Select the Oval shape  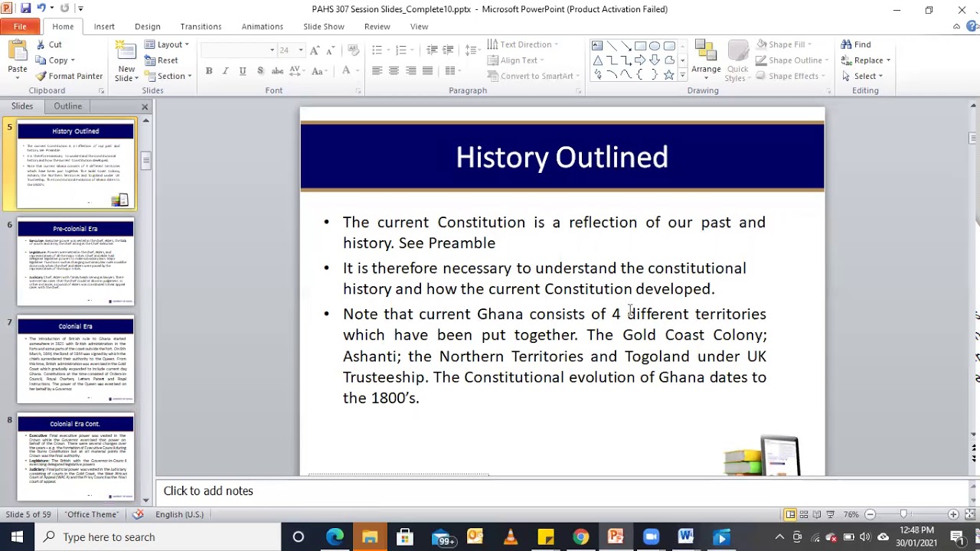coord(655,46)
